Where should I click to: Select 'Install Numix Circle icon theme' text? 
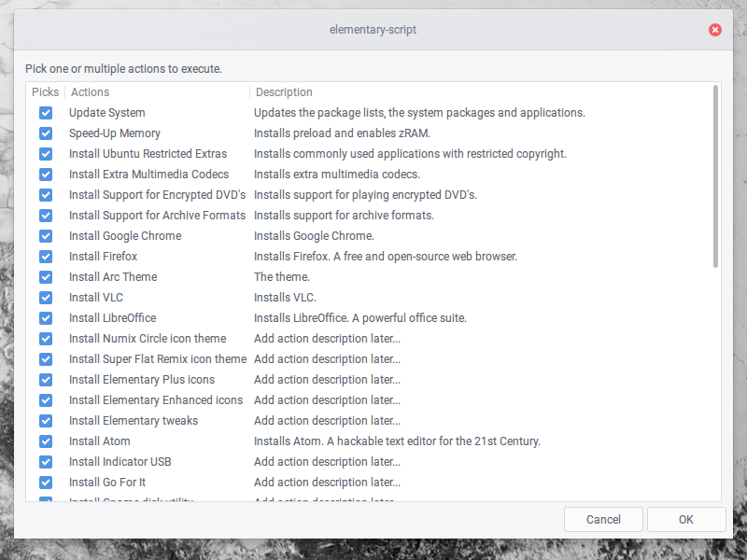(148, 339)
